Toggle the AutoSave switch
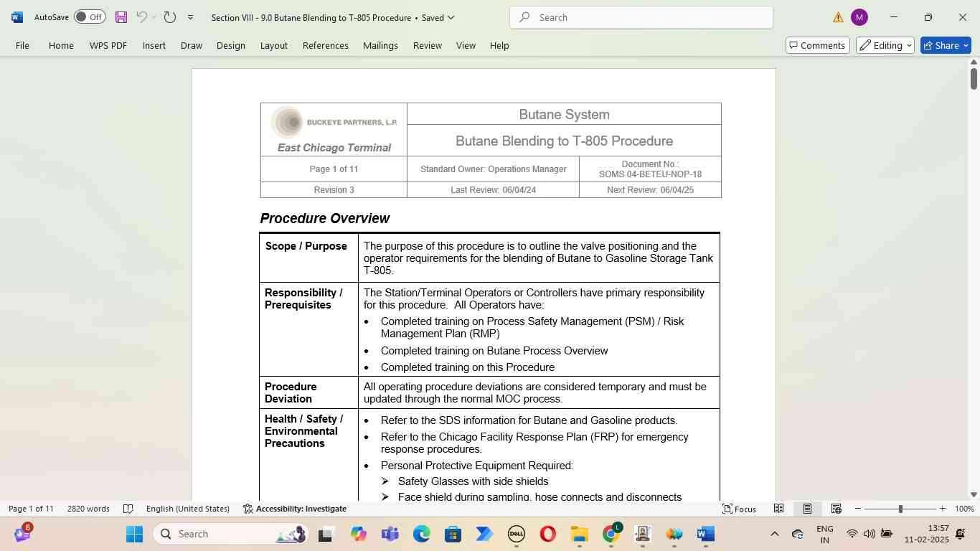Viewport: 980px width, 551px height. (90, 17)
